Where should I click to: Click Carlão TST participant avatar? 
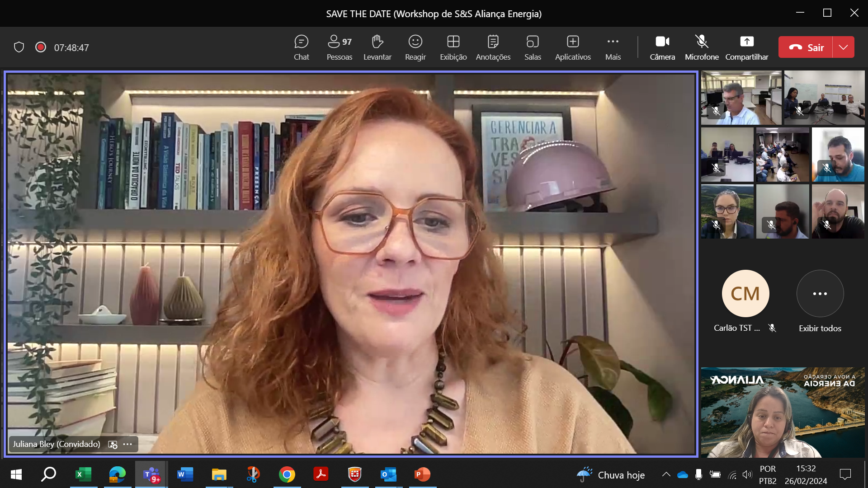[746, 292]
